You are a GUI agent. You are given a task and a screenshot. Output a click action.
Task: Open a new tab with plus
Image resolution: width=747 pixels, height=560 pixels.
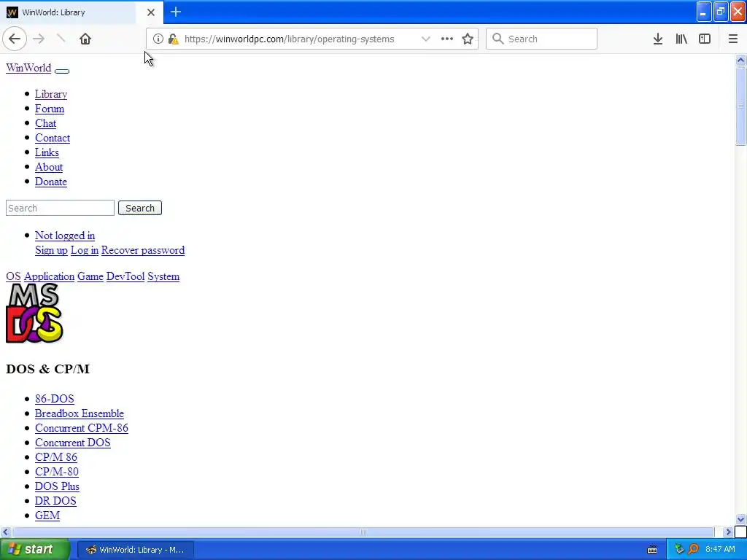176,12
